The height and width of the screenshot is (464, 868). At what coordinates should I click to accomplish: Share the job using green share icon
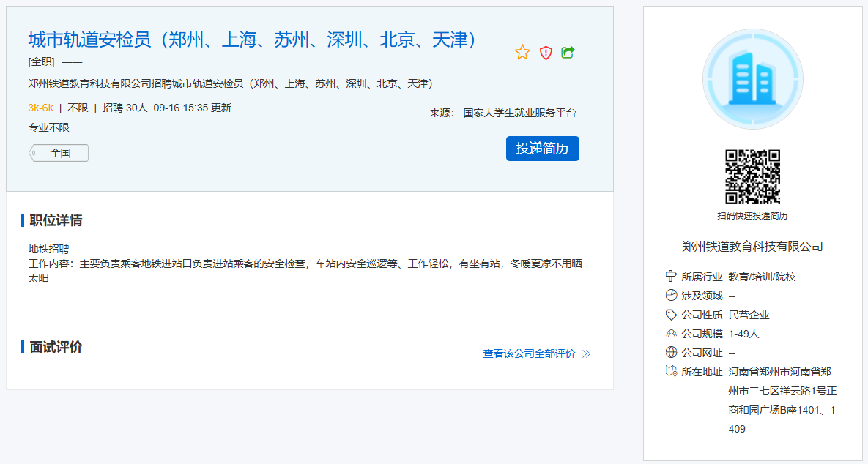coord(568,53)
